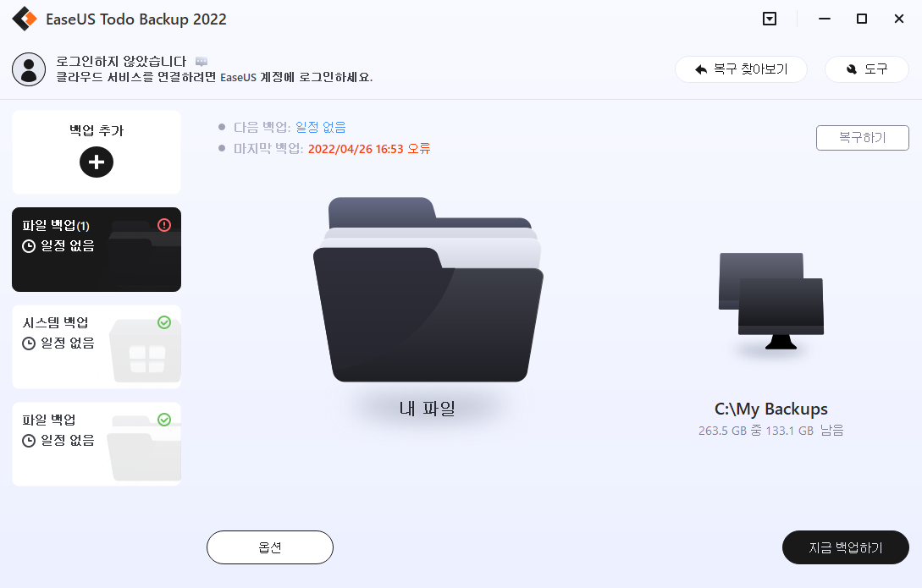Click the red warning icon on 파일 백업(1)
This screenshot has height=588, width=922.
point(164,225)
